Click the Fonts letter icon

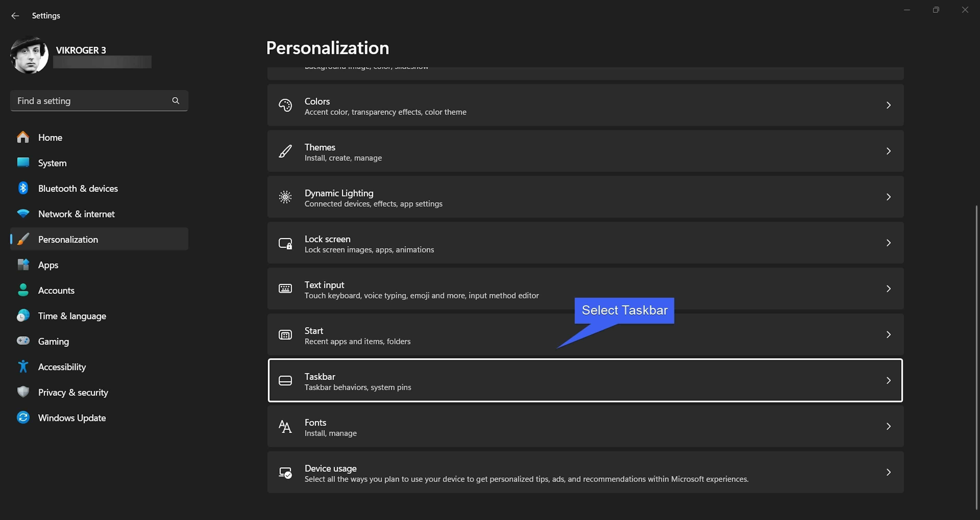tap(285, 426)
